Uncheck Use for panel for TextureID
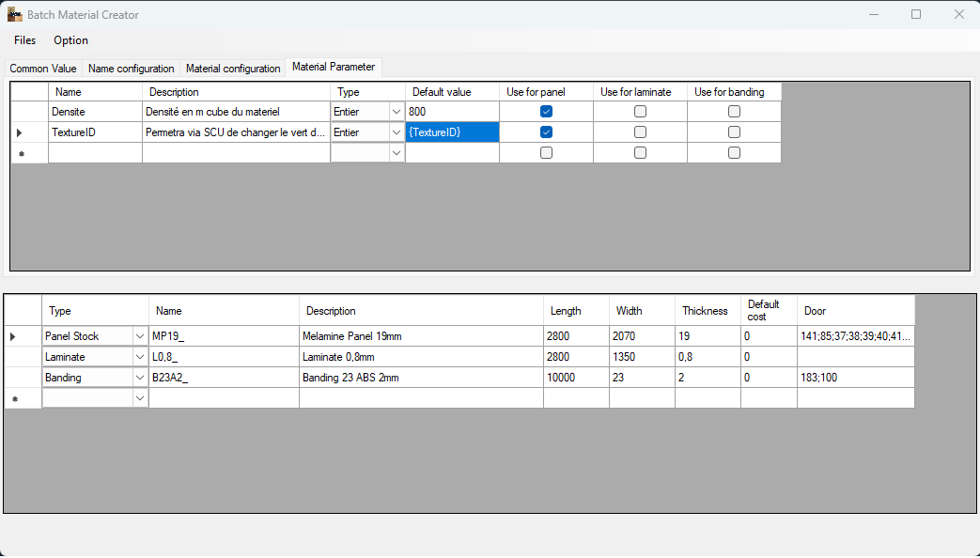The image size is (980, 558). pyautogui.click(x=546, y=132)
